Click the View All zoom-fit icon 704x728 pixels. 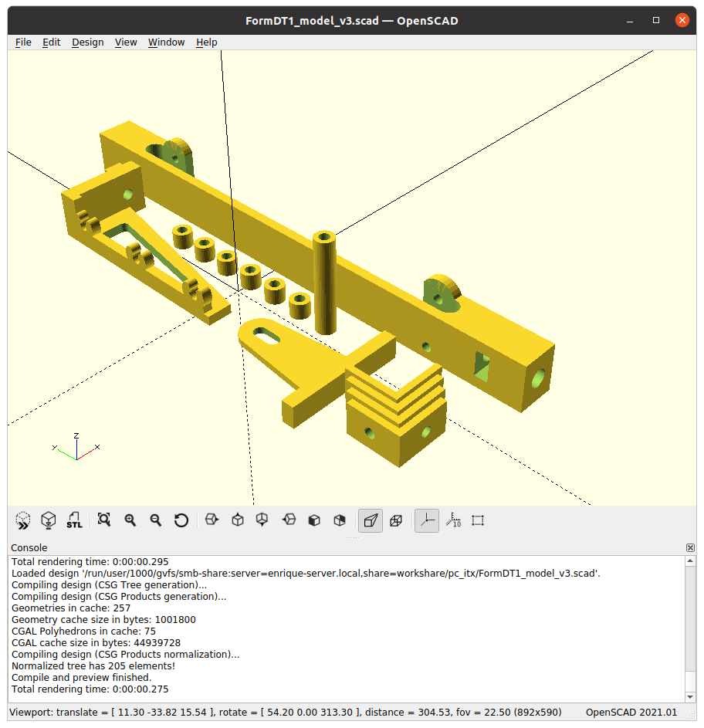pos(104,520)
